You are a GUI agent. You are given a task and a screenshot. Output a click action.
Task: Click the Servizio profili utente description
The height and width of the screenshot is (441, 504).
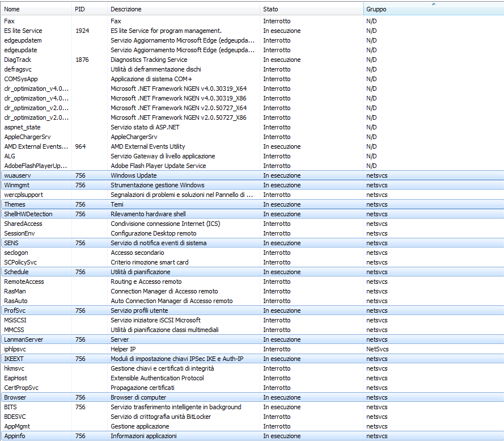(x=139, y=311)
